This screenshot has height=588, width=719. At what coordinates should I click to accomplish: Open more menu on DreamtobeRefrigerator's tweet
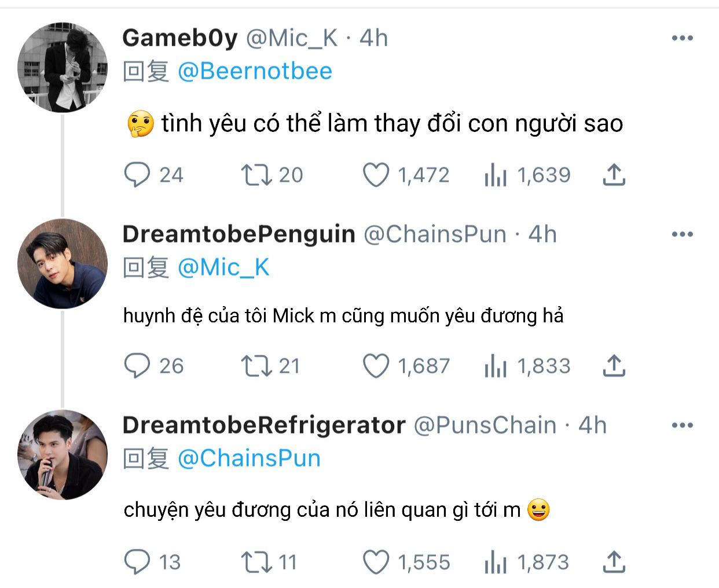(683, 425)
